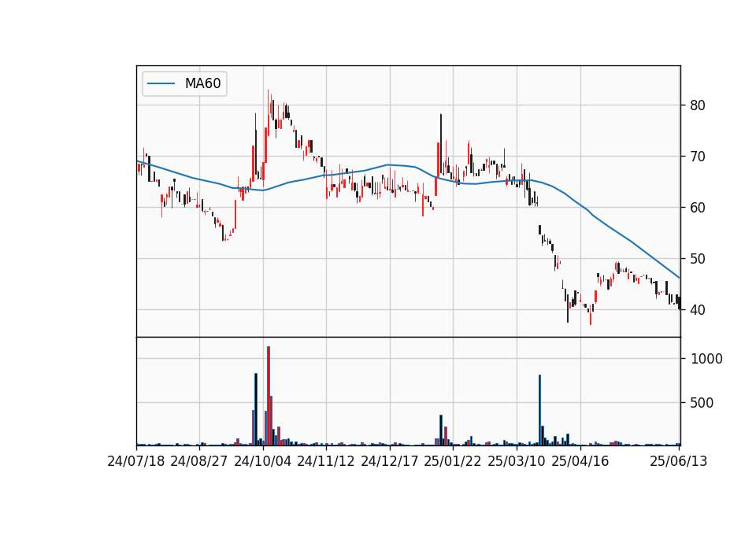The width and height of the screenshot is (756, 543).
Task: Click the price axis value 50
Action: pos(698,259)
